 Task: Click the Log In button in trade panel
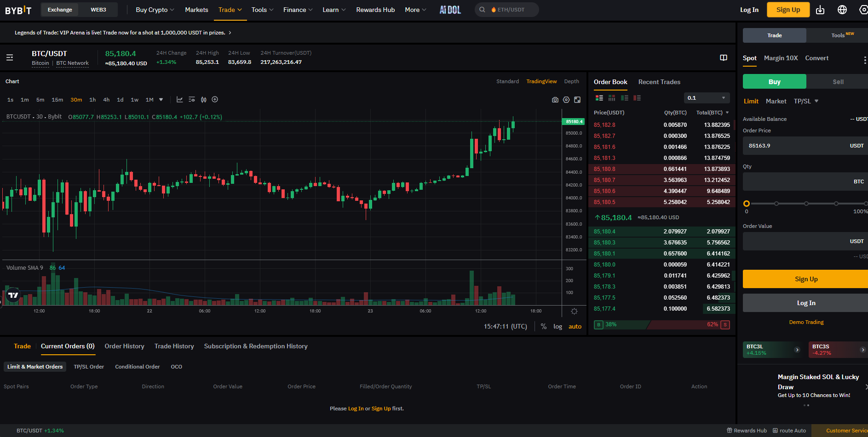[806, 303]
